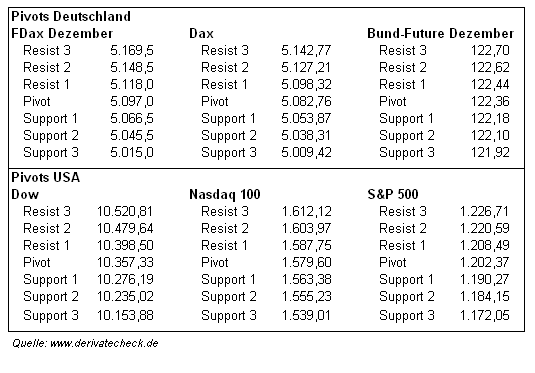Viewport: 535px width, 373px height.
Task: Select Bund-Future Resist 1 value 122,44
Action: click(490, 84)
